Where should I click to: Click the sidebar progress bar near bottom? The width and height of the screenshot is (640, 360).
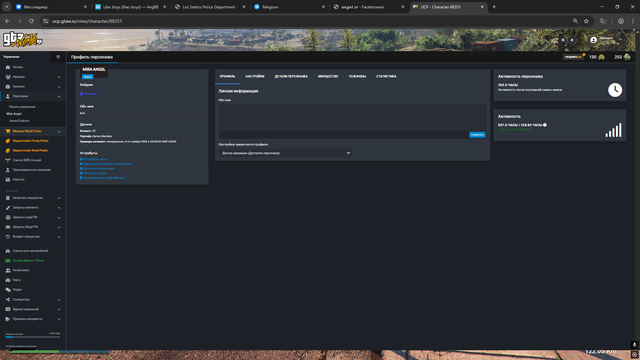33,337
